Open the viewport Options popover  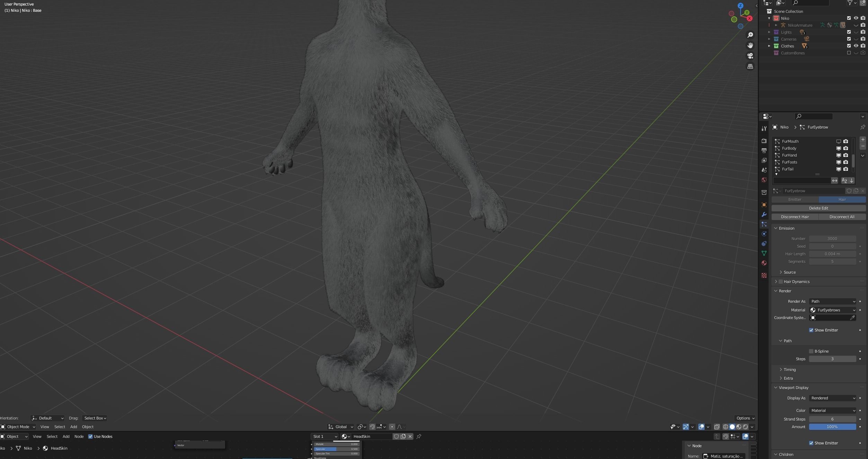pyautogui.click(x=745, y=418)
